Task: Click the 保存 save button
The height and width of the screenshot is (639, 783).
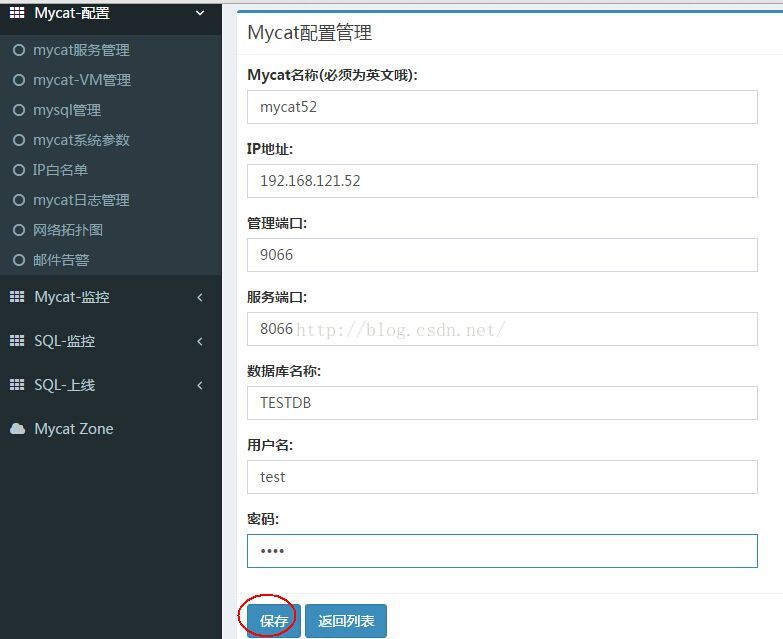Action: point(274,621)
